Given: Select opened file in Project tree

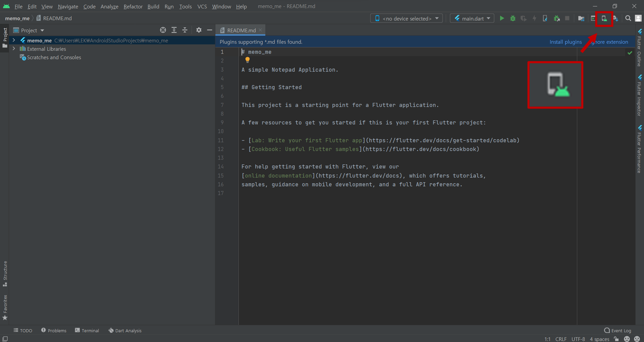Looking at the screenshot, I should 163,30.
